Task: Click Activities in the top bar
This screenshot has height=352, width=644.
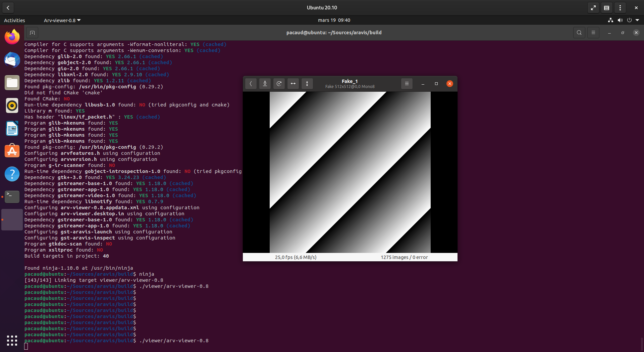Action: click(14, 20)
